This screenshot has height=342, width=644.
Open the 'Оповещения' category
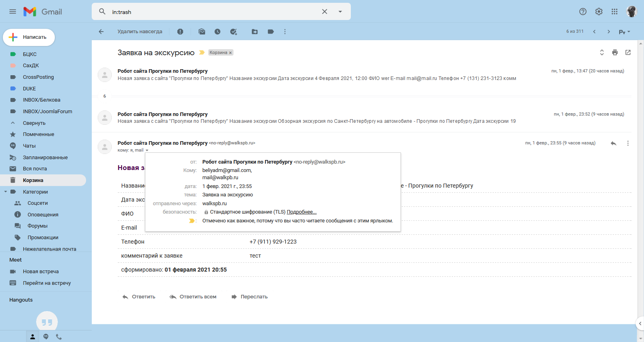point(43,215)
